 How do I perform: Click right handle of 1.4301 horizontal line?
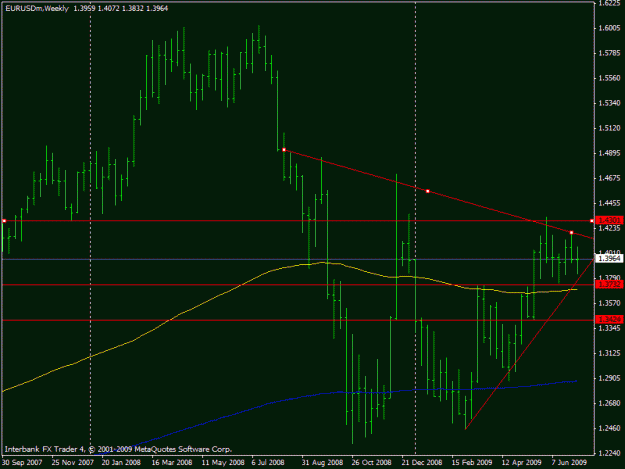pyautogui.click(x=592, y=221)
